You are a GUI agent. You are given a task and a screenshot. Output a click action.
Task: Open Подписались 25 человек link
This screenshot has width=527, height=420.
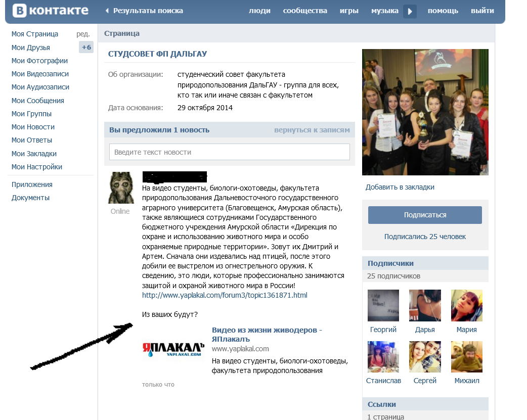click(425, 237)
